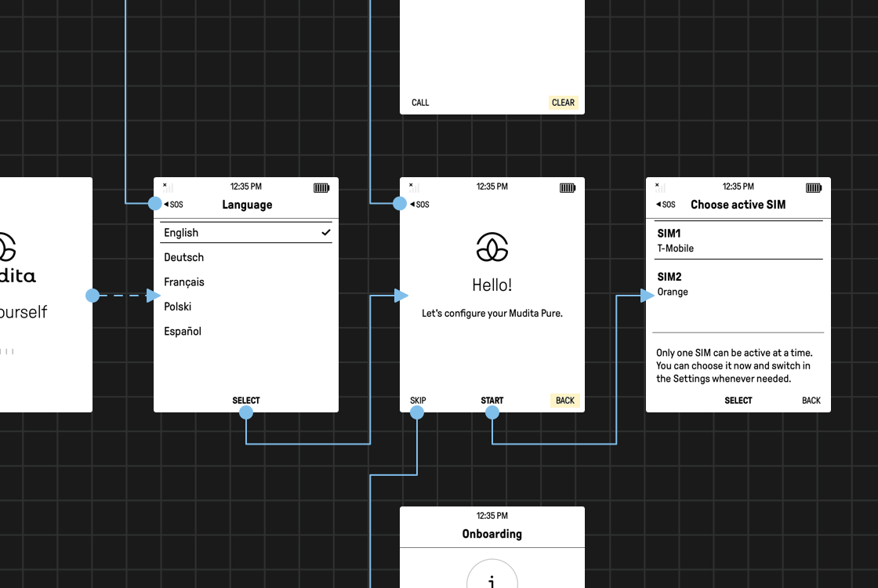This screenshot has width=878, height=588.
Task: Click flow node on the splash screen edge
Action: (93, 295)
